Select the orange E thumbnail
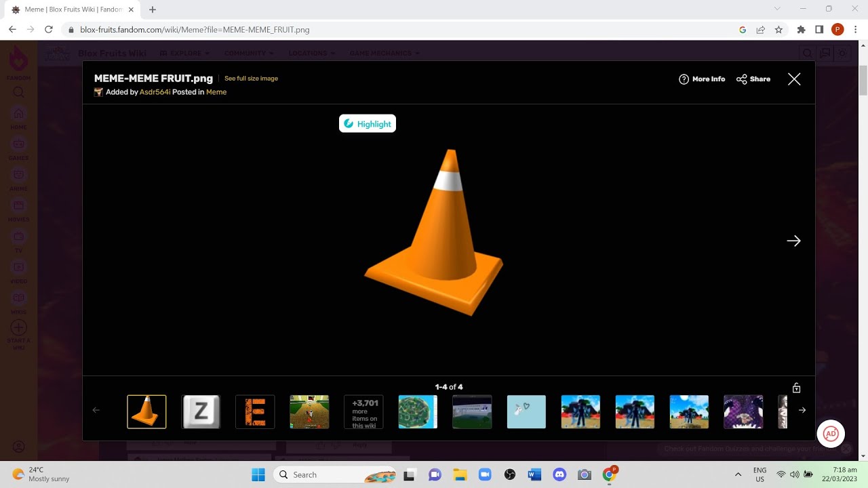868x488 pixels. click(255, 411)
